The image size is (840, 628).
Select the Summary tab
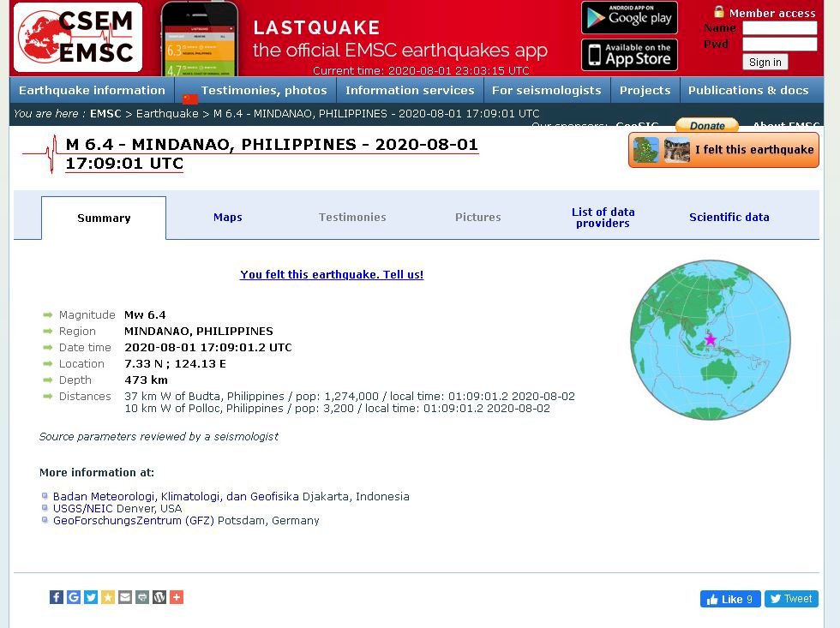click(x=104, y=218)
